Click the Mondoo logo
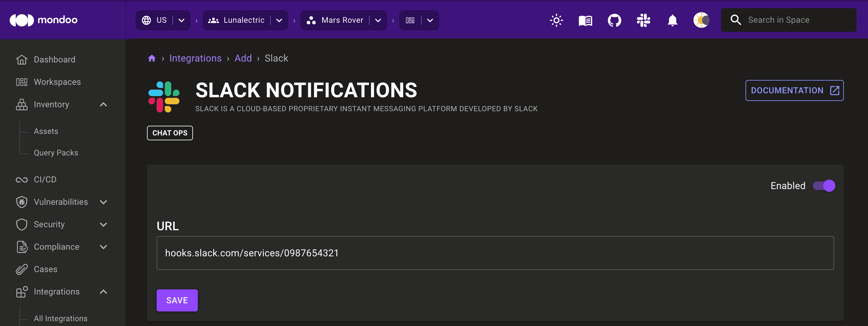 pyautogui.click(x=44, y=20)
